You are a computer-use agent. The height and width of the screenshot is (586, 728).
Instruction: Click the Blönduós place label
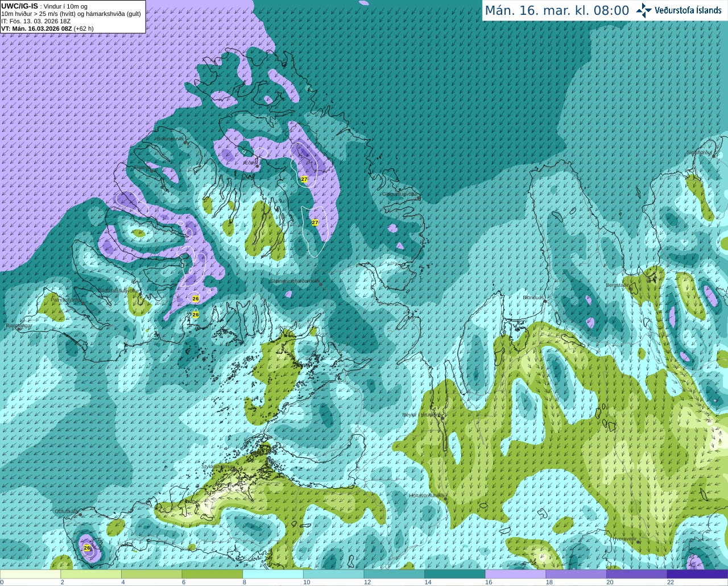tap(533, 298)
